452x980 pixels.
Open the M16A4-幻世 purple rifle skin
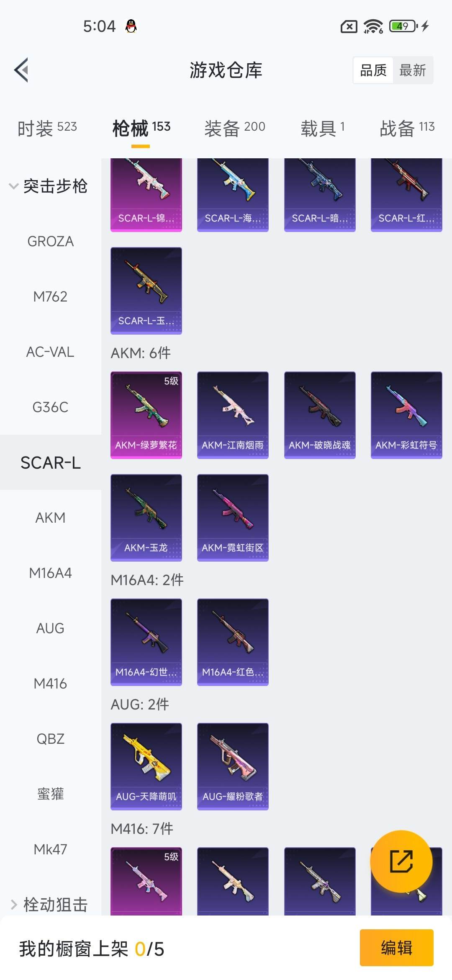(x=146, y=642)
